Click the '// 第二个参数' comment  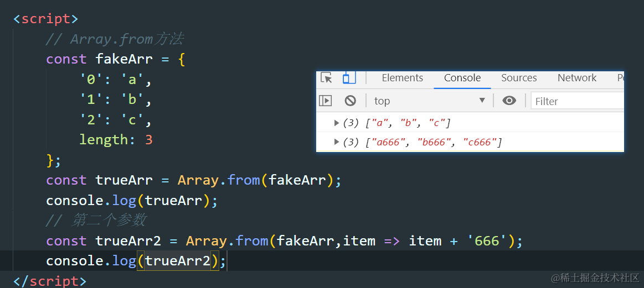click(x=96, y=221)
